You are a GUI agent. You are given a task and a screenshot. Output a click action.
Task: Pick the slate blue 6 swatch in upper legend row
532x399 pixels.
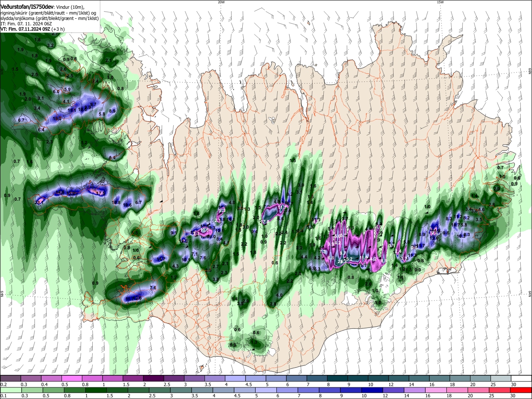point(296,378)
